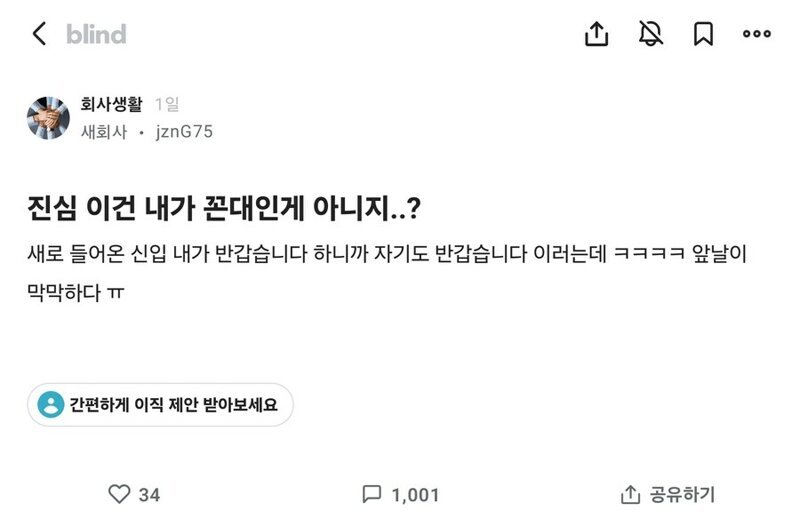Click the blind logo

pyautogui.click(x=96, y=34)
